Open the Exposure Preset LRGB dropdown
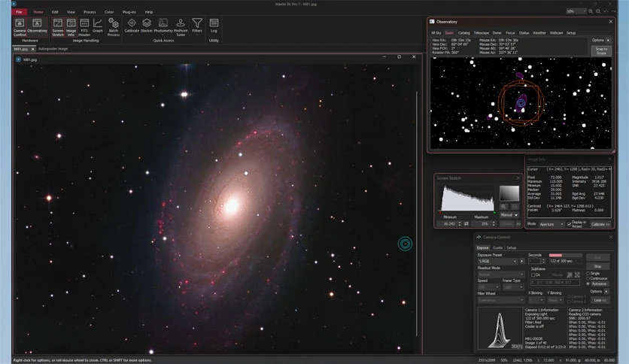This screenshot has height=364, width=629. pos(497,261)
